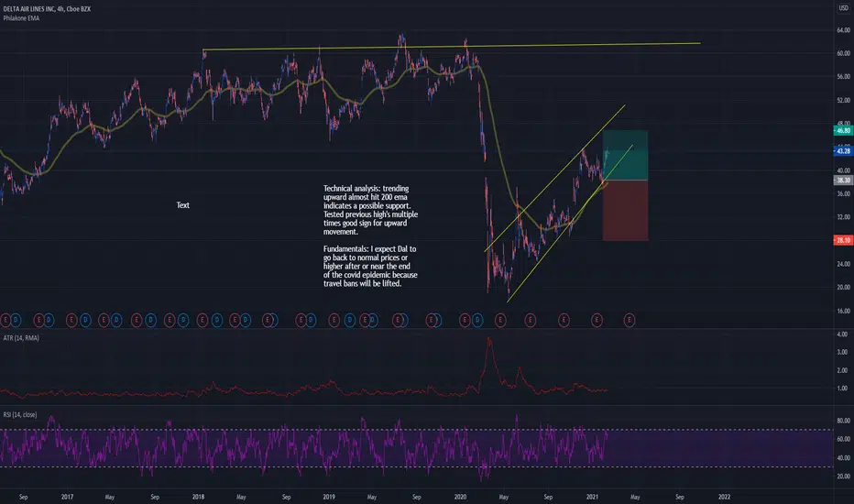Click 1.00 on the ATR scale

point(842,388)
